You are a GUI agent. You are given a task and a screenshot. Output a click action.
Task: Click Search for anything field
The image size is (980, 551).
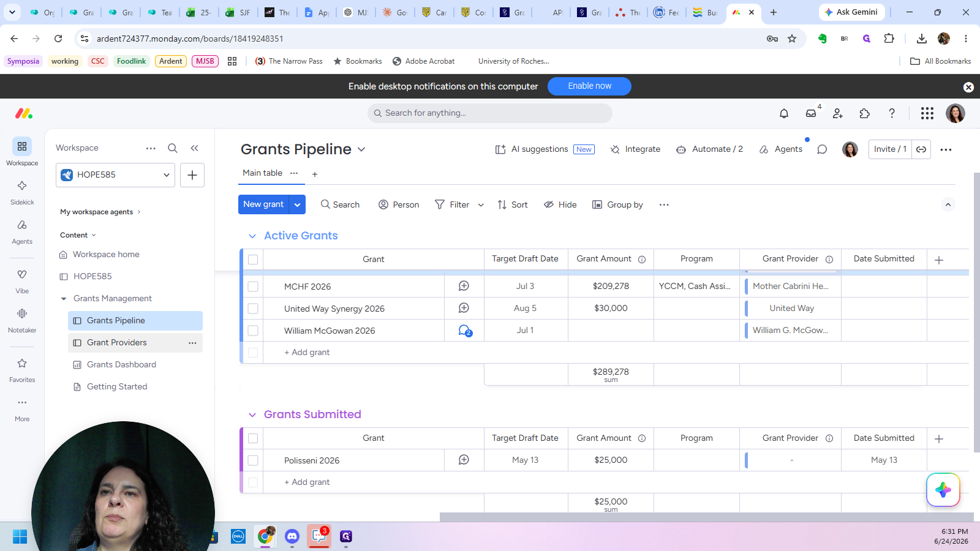click(490, 113)
